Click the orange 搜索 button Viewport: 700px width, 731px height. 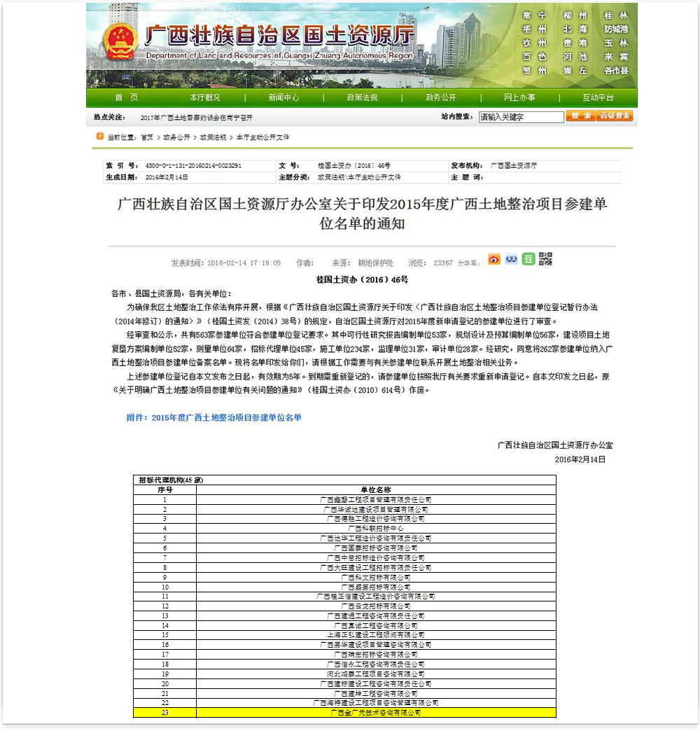point(581,116)
